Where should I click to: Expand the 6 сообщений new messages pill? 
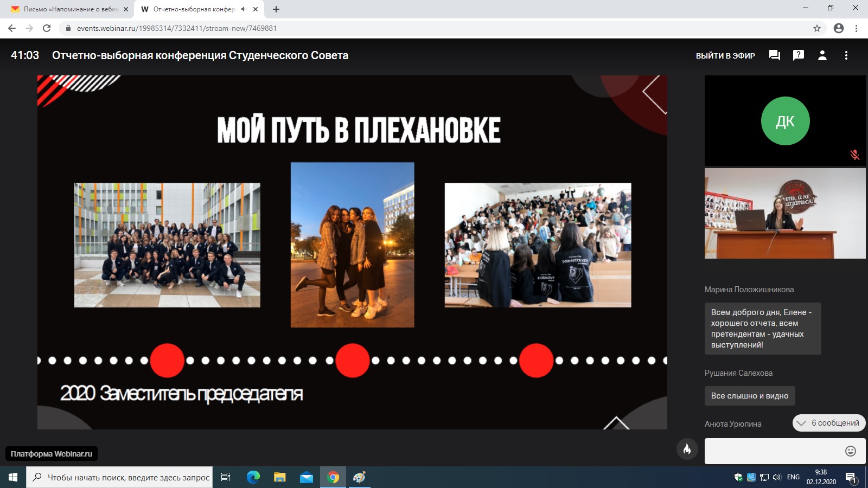coord(829,423)
